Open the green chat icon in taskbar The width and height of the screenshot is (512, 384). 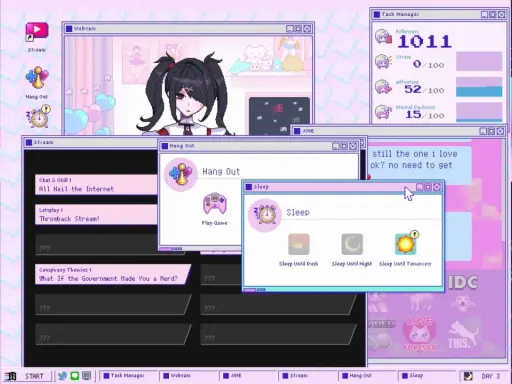(75, 376)
